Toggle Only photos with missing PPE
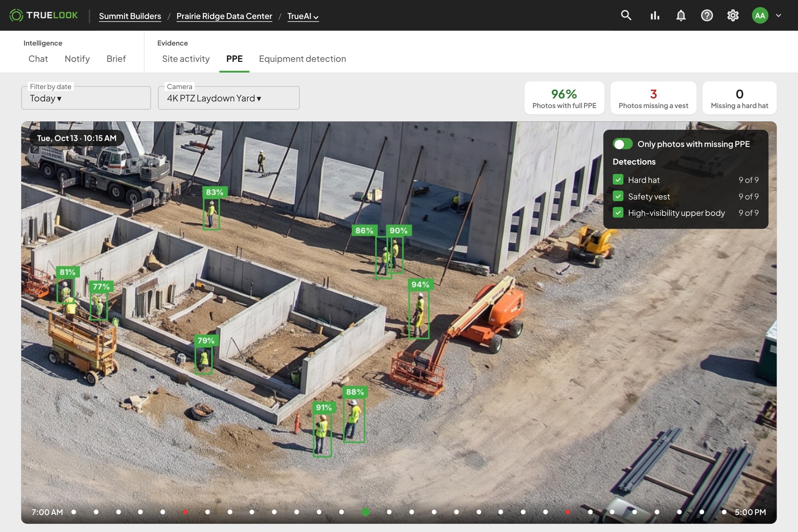Screen dimensions: 798x532 [x=622, y=144]
